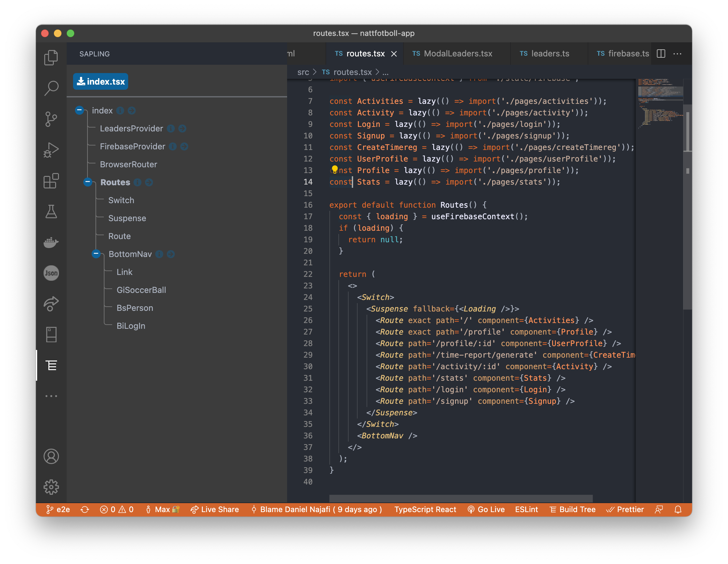Click the index.tsx export button
Screen dimensions: 728x564
tap(100, 81)
